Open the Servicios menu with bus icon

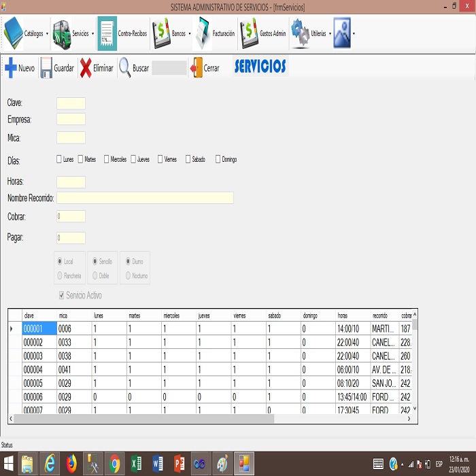(62, 33)
